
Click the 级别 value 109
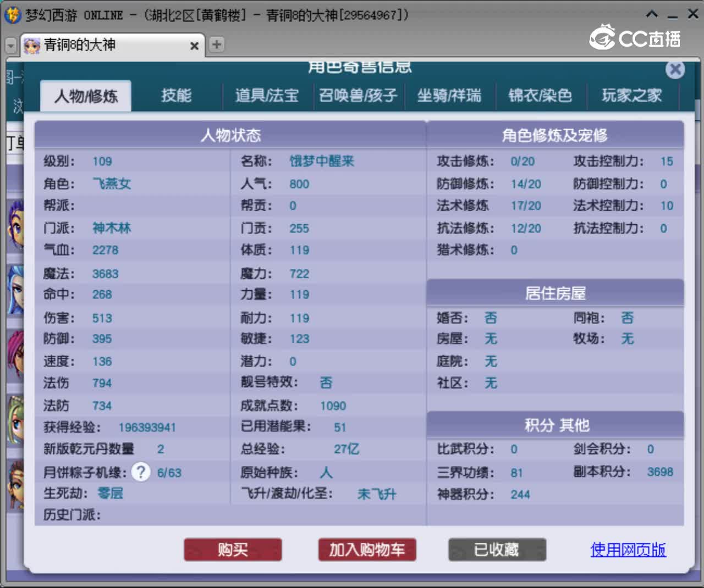102,162
